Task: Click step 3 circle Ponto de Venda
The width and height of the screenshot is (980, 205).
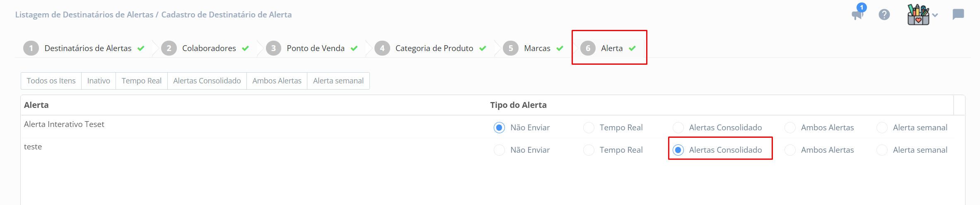Action: tap(273, 48)
